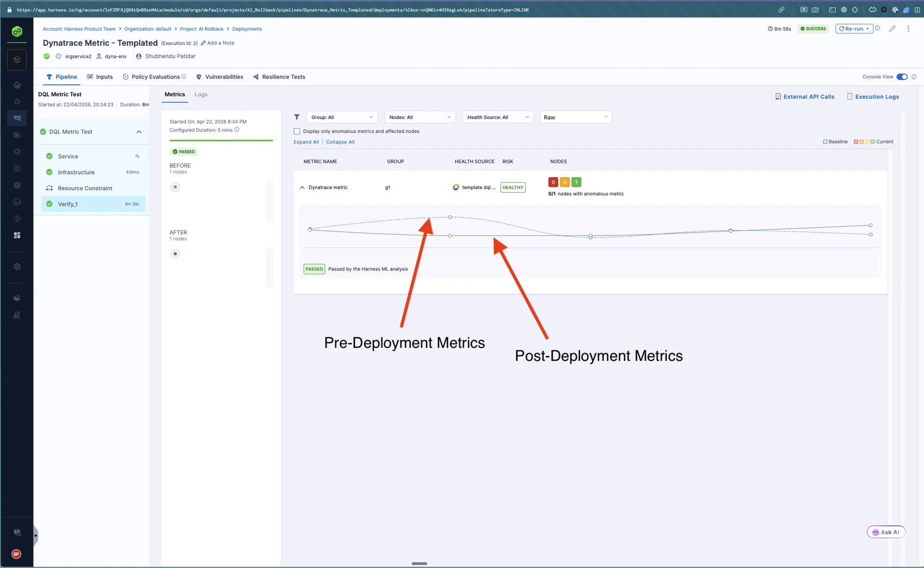Open the browser terminal icon
This screenshot has width=924, height=568.
tap(832, 10)
